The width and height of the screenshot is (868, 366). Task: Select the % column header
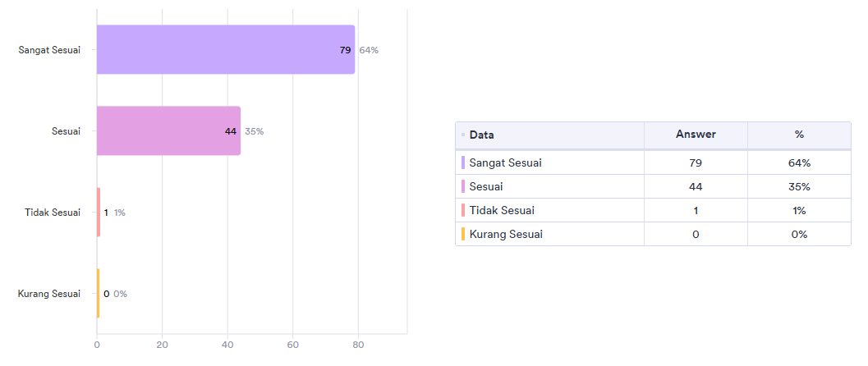coord(799,135)
